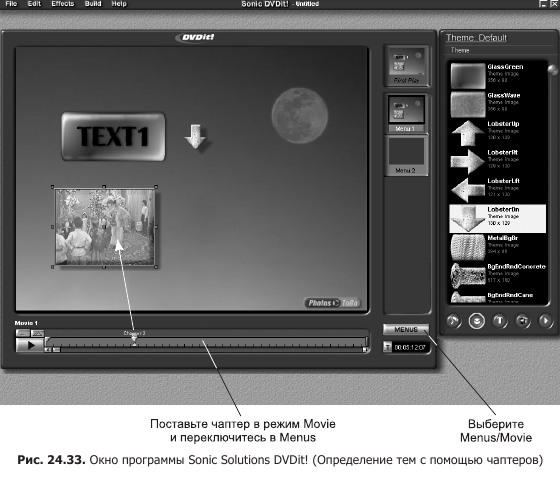Viewport: 560px width, 481px height.
Task: Select the highlighted LobsterDn down arrow
Action: click(498, 219)
